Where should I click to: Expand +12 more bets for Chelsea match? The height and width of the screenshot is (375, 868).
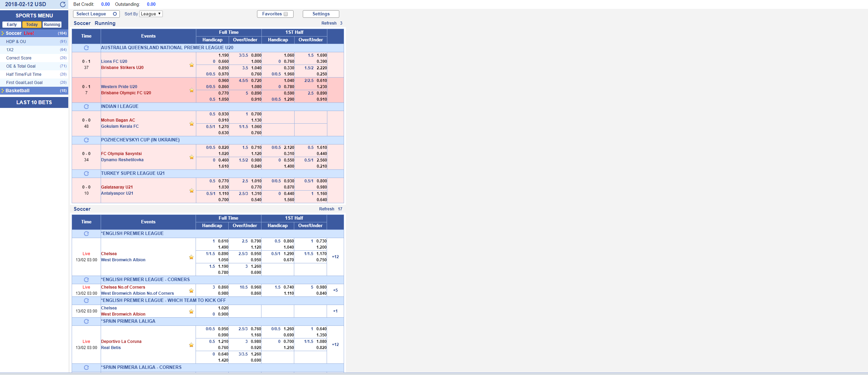click(x=335, y=257)
